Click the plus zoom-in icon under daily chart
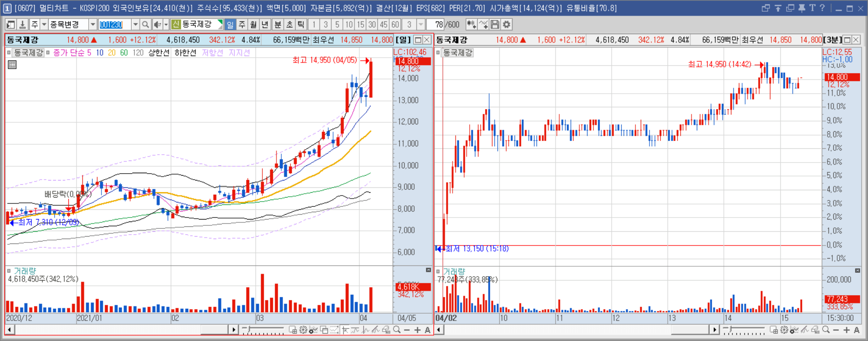 pyautogui.click(x=417, y=330)
